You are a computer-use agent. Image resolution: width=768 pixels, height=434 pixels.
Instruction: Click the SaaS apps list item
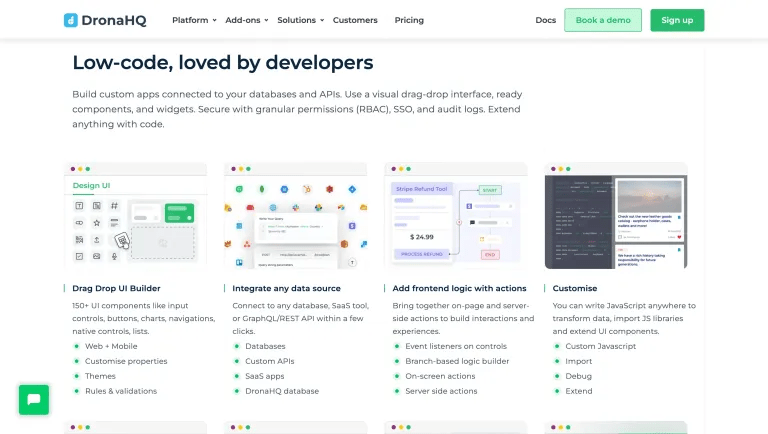[x=264, y=376]
